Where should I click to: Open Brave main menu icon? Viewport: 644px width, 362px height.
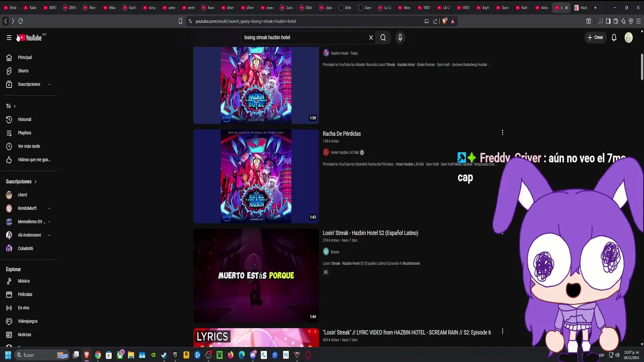click(638, 21)
